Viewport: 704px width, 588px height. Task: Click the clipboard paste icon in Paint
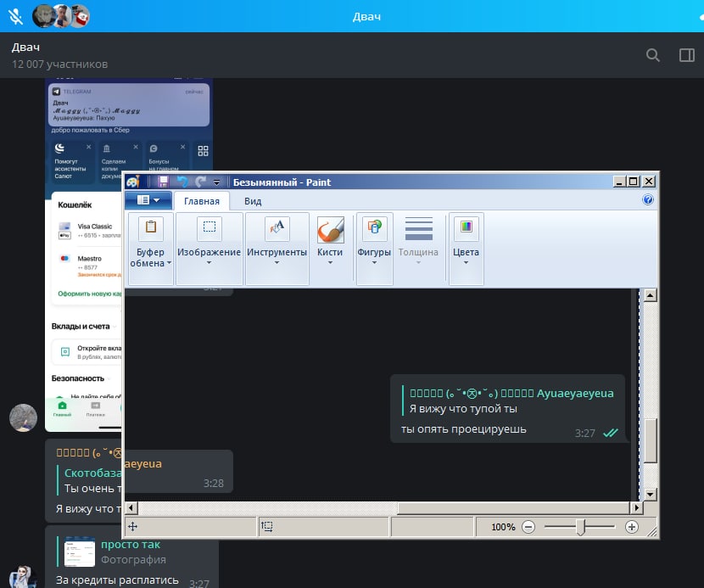tap(151, 227)
